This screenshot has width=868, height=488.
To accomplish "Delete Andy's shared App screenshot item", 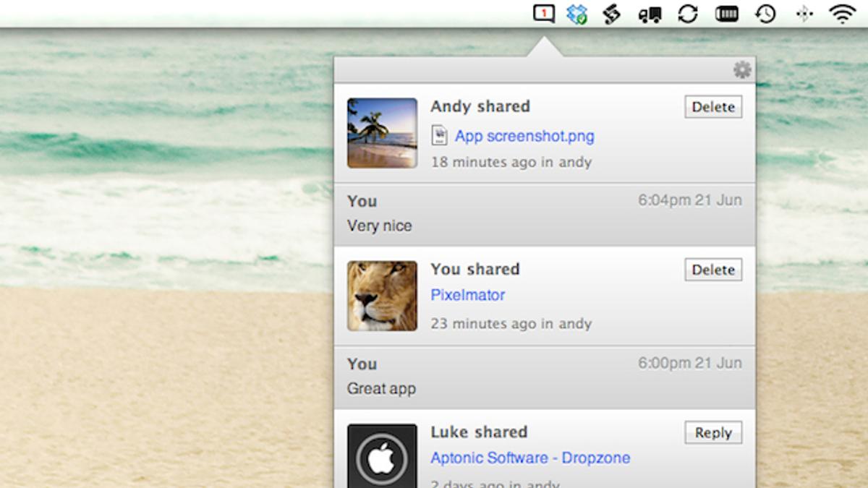I will point(712,107).
